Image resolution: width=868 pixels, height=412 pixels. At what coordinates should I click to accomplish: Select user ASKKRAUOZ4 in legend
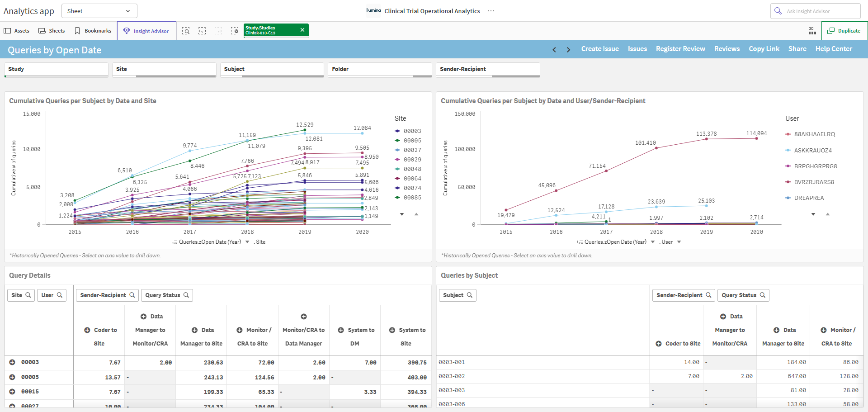[x=809, y=150]
